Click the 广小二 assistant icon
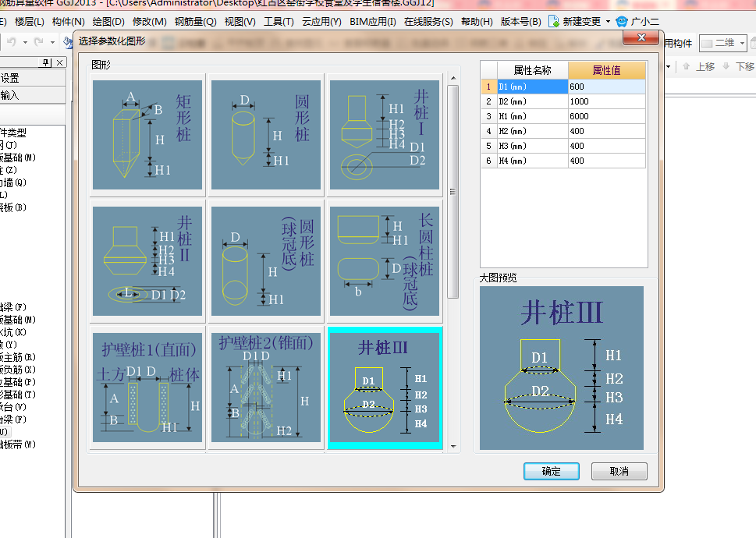This screenshot has height=538, width=756. click(x=622, y=22)
